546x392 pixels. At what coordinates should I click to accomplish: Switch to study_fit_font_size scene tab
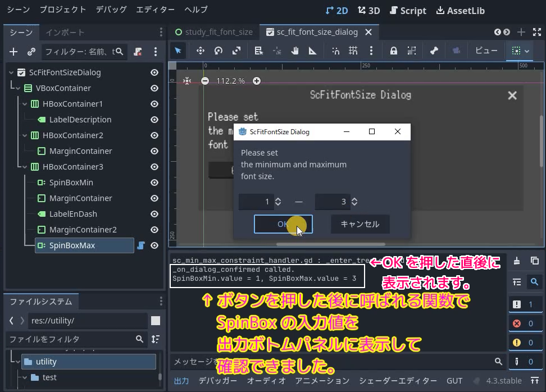tap(214, 33)
